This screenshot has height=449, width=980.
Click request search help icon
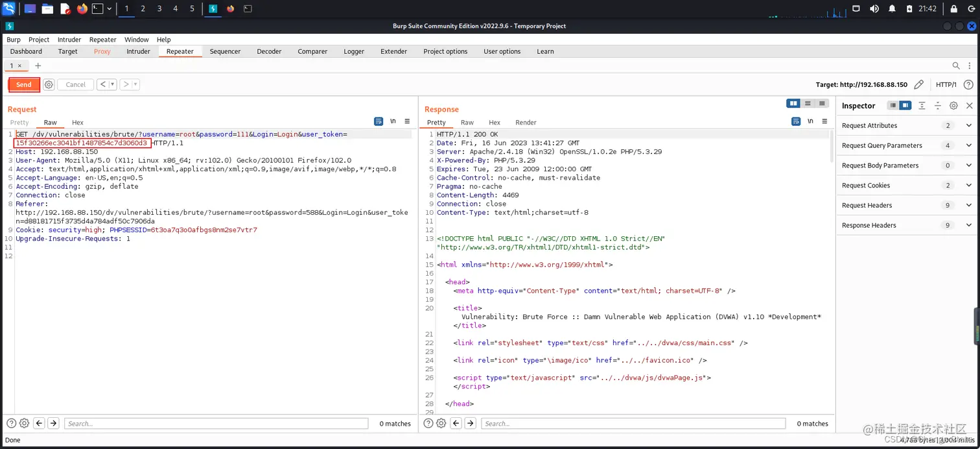click(11, 423)
